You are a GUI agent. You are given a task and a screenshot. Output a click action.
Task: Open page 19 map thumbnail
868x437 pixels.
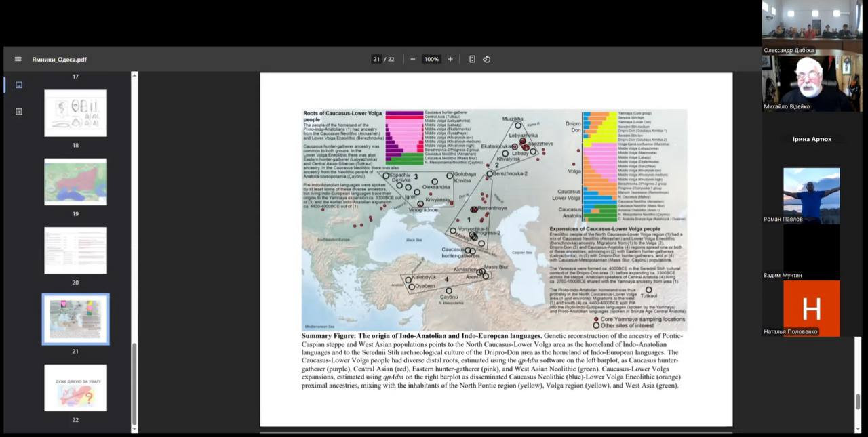(x=75, y=182)
